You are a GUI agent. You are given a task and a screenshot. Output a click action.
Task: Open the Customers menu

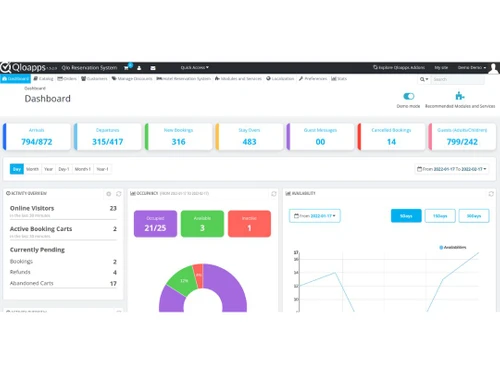pyautogui.click(x=94, y=79)
